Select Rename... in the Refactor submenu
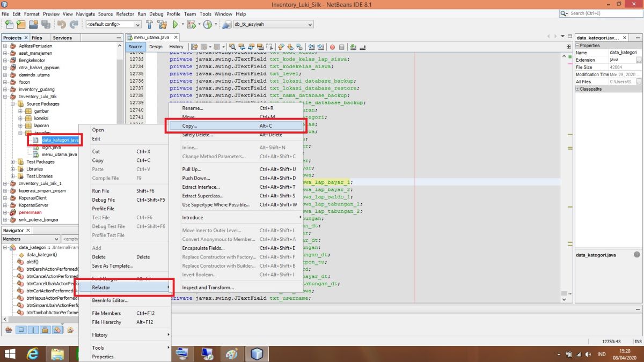This screenshot has height=362, width=644. (235, 108)
